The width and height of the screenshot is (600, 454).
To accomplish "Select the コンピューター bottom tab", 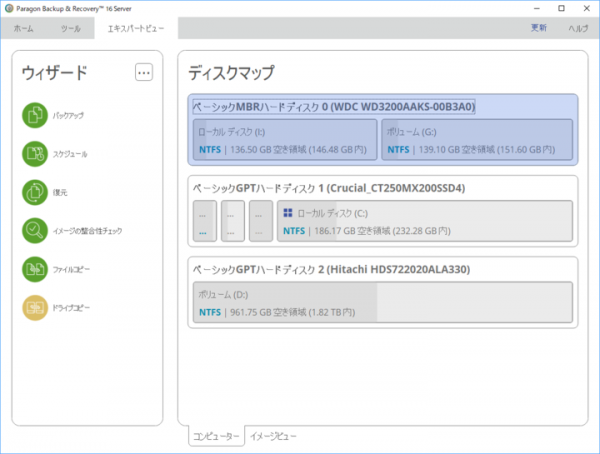I will (216, 436).
